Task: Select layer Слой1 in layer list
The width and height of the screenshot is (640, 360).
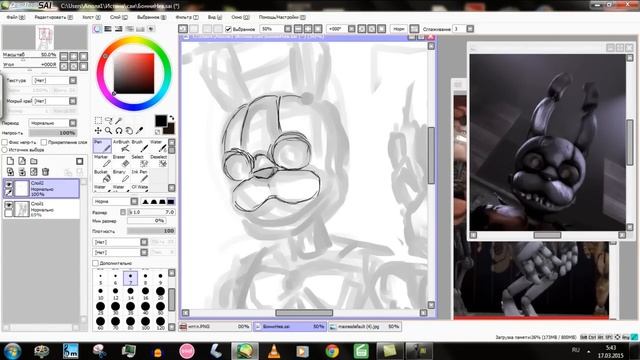Action: 41,209
